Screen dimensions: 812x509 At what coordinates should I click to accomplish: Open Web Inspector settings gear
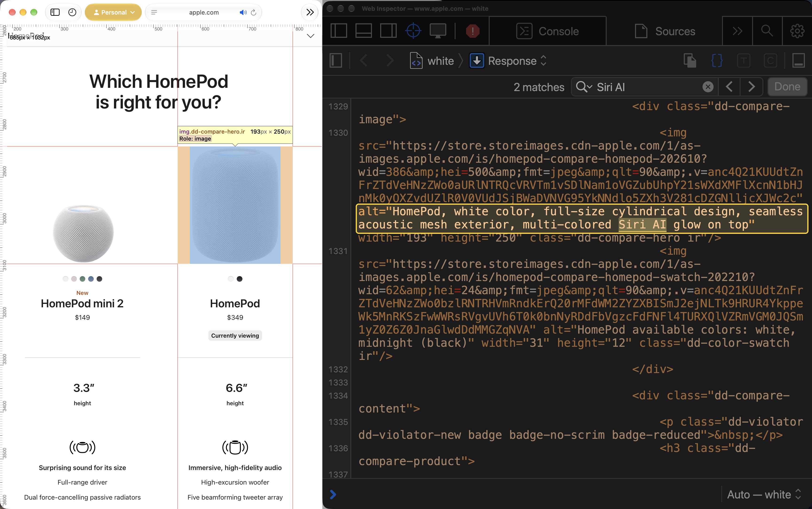click(797, 31)
